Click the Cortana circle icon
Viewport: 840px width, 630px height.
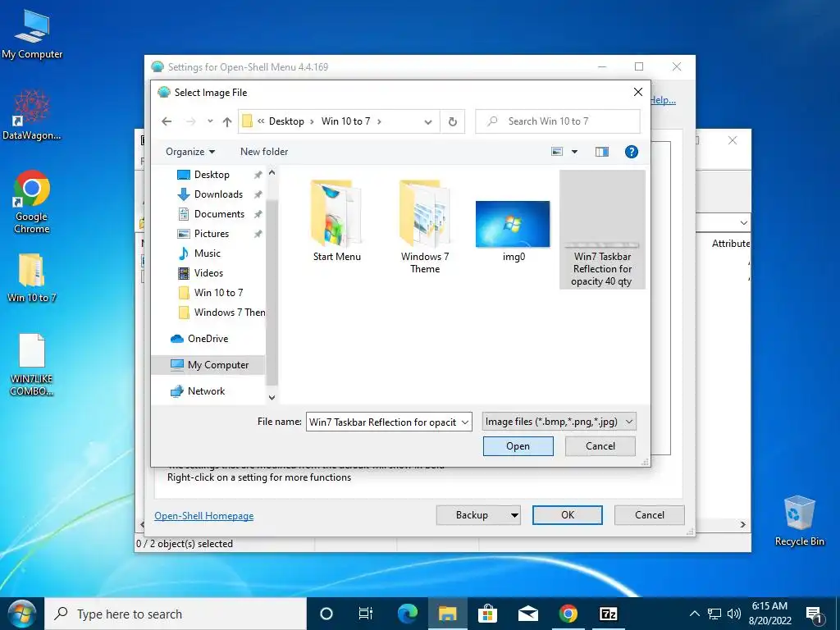[326, 614]
